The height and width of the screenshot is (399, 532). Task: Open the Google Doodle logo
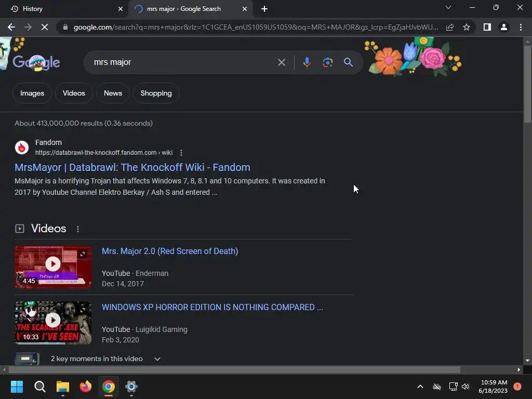click(x=36, y=62)
